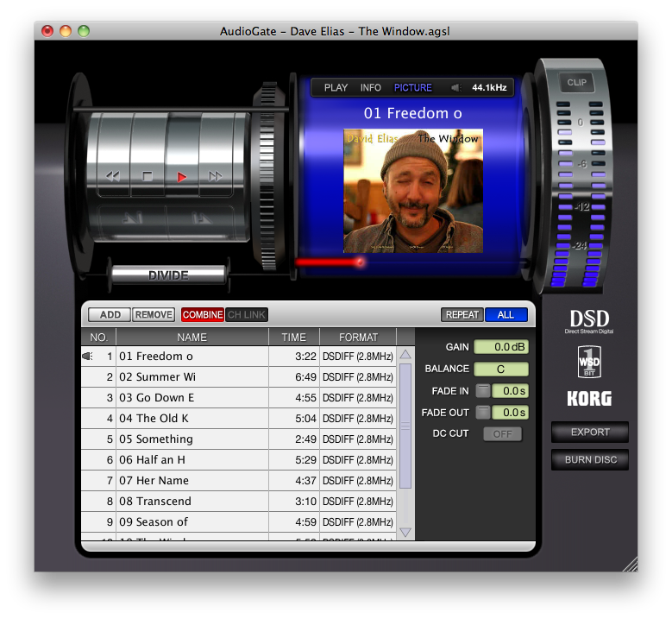Image resolution: width=672 pixels, height=619 pixels.
Task: Click the FADE OUT time field
Action: pos(510,413)
